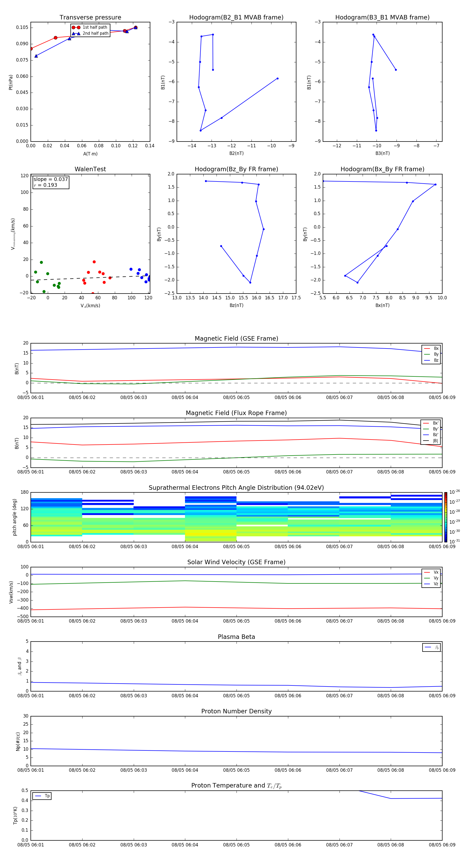Click the 'Solar Wind Velocity (GSE Frame)' title

pos(236,562)
